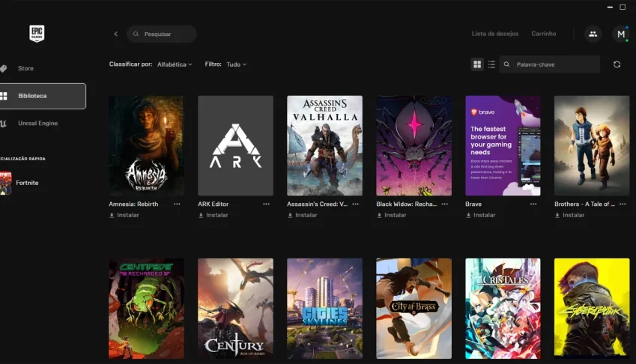Open Amnesia: Rebirth cover
Viewport: 636px width, 364px height.
click(146, 145)
